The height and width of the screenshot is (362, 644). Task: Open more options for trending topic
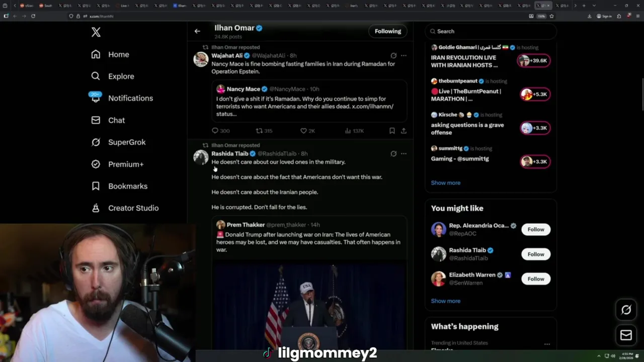click(547, 344)
